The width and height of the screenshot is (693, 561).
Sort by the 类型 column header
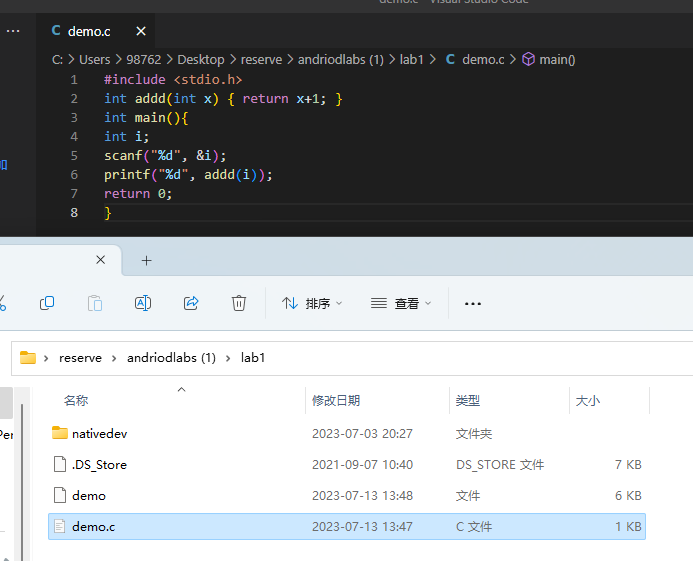[468, 401]
